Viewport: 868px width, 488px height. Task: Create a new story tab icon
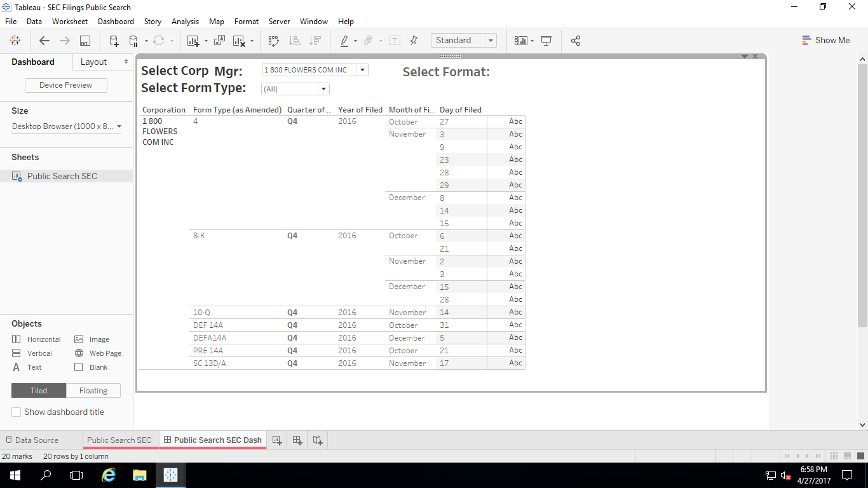[x=318, y=440]
